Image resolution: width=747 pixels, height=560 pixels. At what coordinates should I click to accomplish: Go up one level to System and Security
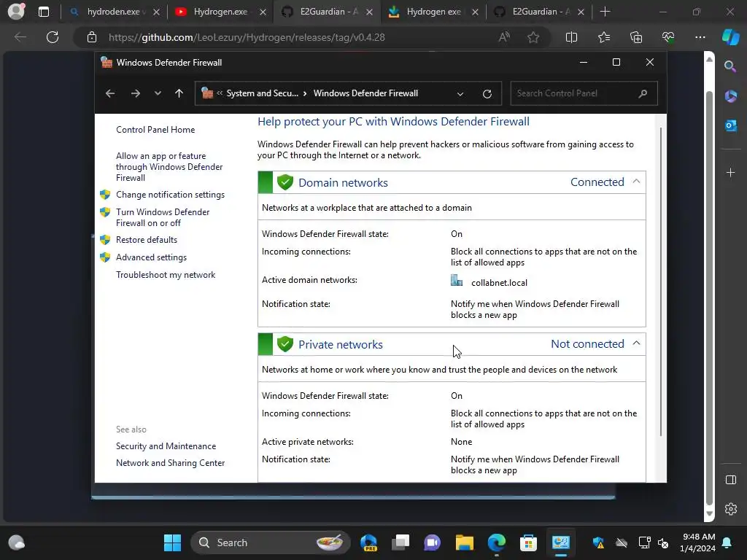click(179, 93)
